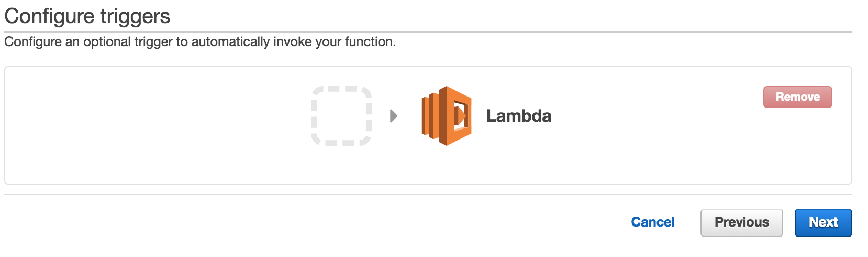The width and height of the screenshot is (868, 257).
Task: Remove the trigger using the red button
Action: pyautogui.click(x=797, y=97)
